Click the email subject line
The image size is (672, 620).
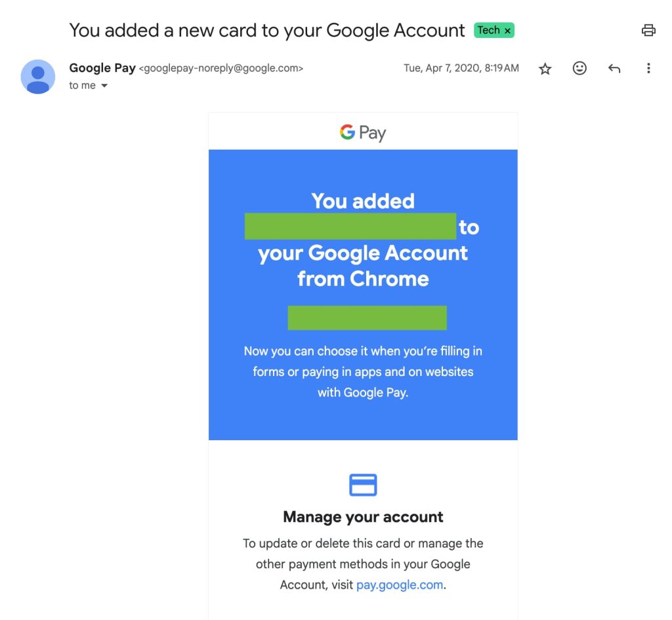[x=266, y=30]
